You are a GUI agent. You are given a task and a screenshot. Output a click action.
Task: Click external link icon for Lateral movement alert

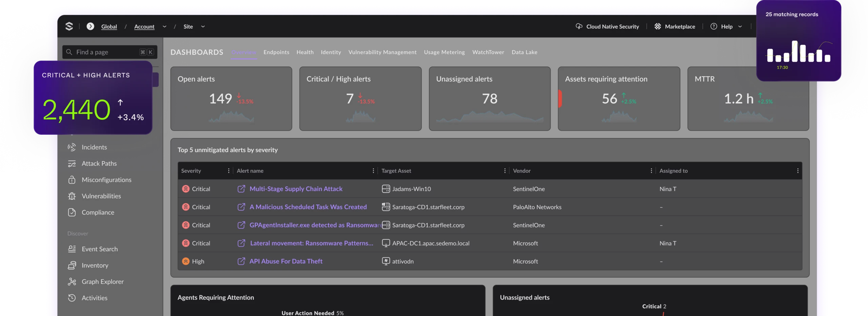coord(241,243)
